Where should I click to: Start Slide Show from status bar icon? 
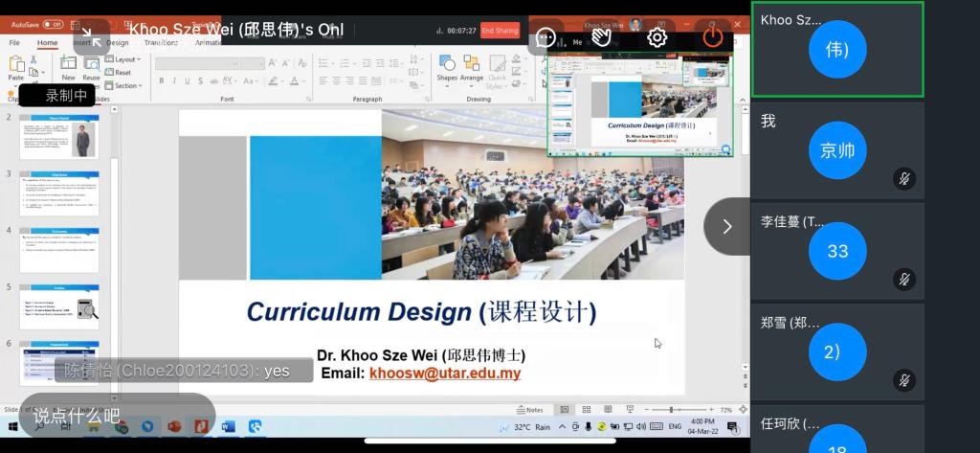[630, 410]
